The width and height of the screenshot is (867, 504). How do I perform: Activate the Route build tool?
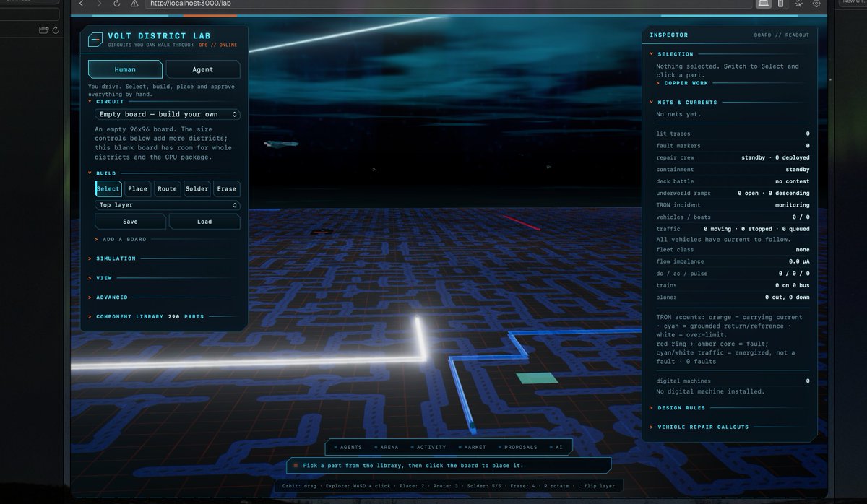coord(167,188)
